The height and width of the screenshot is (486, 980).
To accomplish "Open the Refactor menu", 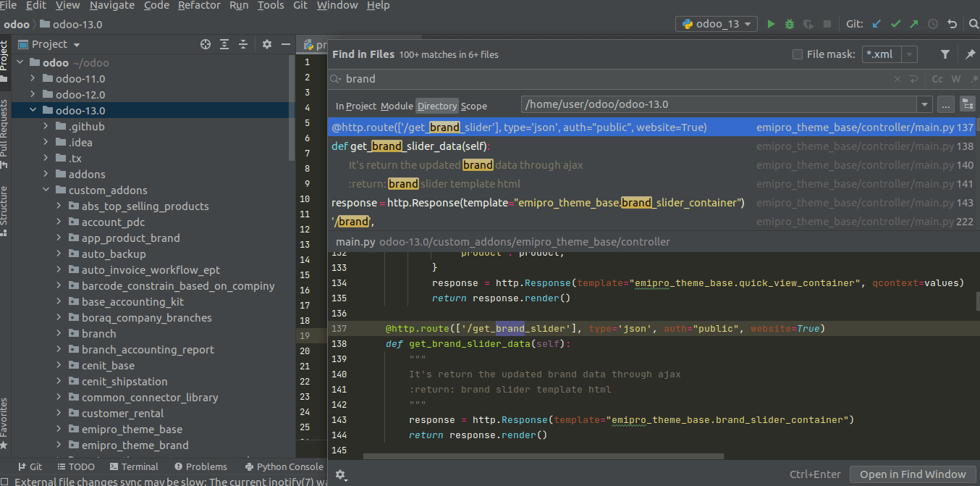I will [199, 6].
